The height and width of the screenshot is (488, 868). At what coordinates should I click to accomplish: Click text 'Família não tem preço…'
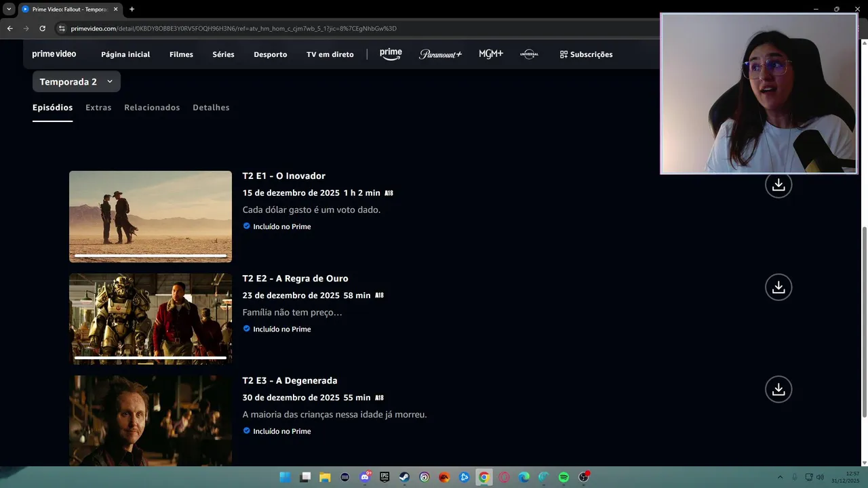click(x=292, y=312)
